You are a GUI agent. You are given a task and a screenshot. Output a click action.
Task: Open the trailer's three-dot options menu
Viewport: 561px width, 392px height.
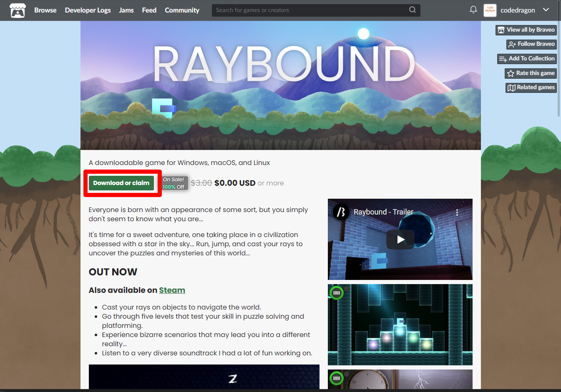457,212
